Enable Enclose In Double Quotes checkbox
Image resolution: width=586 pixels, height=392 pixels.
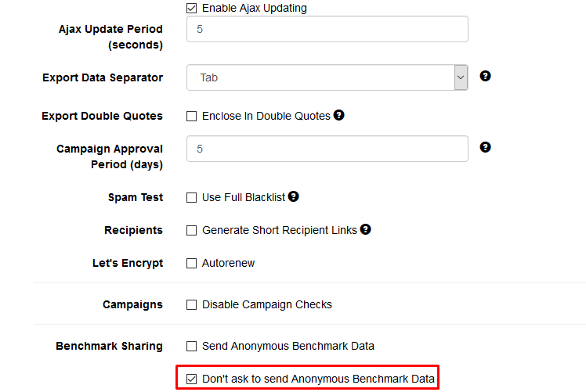(191, 116)
